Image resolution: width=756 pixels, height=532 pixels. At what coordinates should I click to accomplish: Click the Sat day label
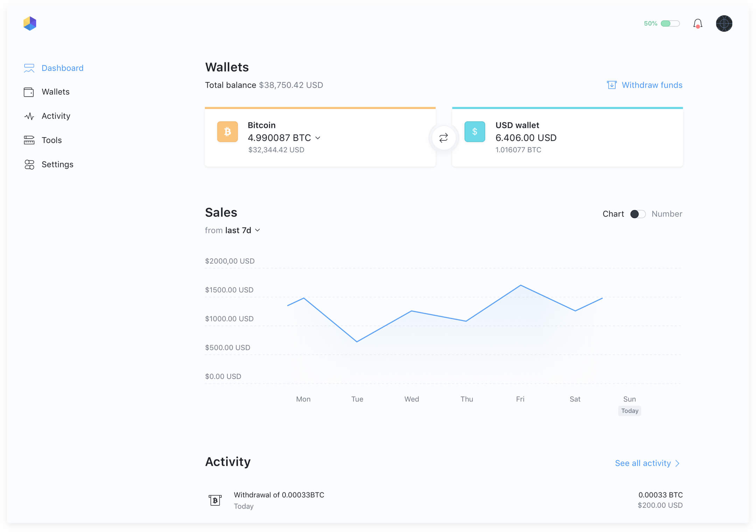click(x=575, y=399)
